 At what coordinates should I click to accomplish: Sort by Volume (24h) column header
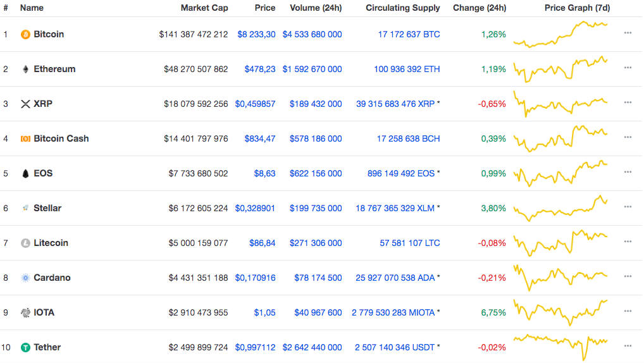(x=316, y=8)
